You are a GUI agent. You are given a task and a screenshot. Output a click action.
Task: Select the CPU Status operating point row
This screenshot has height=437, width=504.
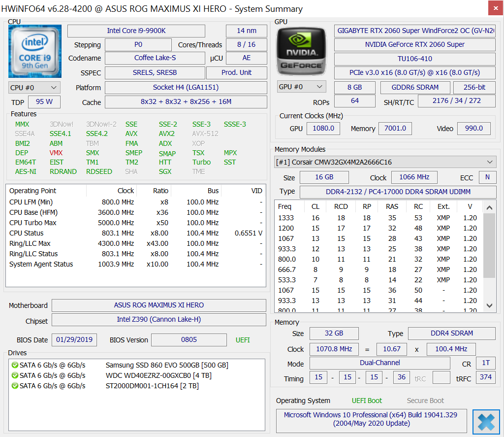tap(136, 233)
